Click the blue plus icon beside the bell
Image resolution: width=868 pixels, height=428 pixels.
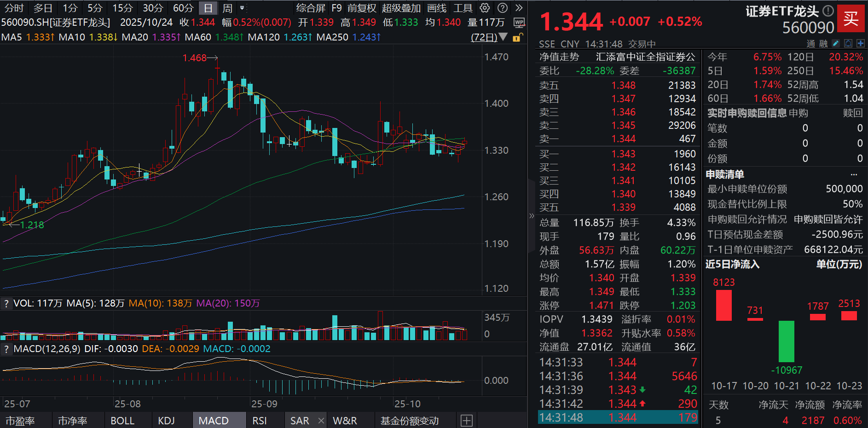(860, 43)
